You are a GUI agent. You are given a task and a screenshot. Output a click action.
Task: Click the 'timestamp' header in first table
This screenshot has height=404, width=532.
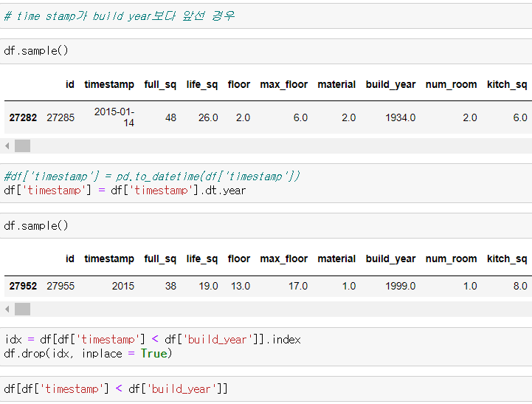[109, 84]
